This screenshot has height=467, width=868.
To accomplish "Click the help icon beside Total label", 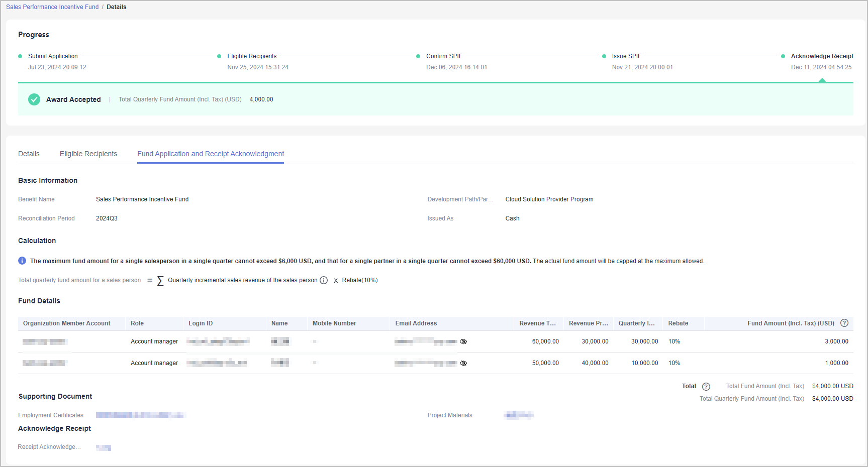I will 706,387.
